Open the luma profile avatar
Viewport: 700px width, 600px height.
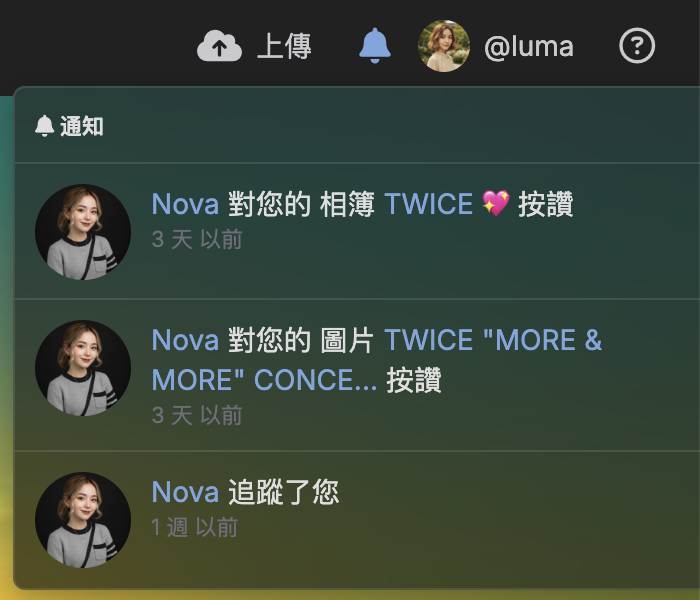(x=443, y=46)
